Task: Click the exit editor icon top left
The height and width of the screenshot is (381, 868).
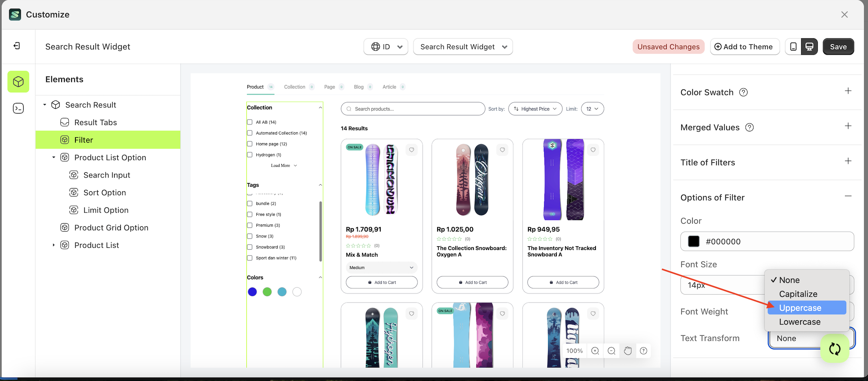Action: (17, 46)
